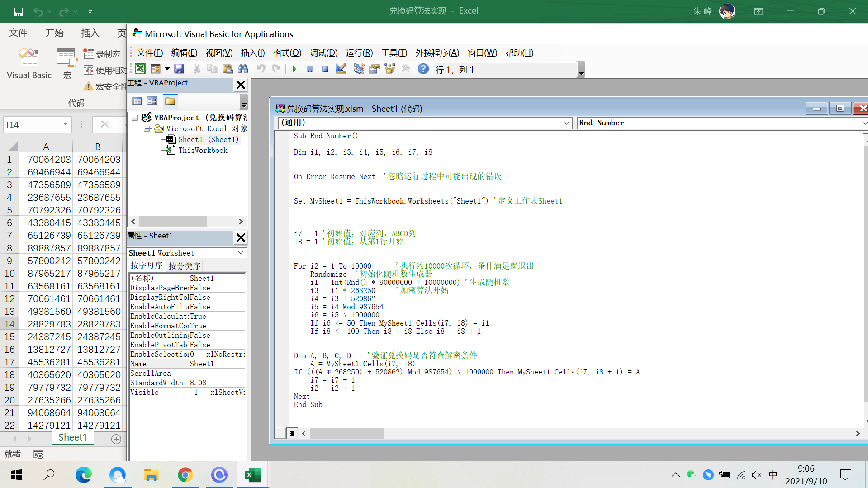Viewport: 868px width, 488px height.
Task: Switch to 按分类序 properties tab
Action: click(x=184, y=266)
